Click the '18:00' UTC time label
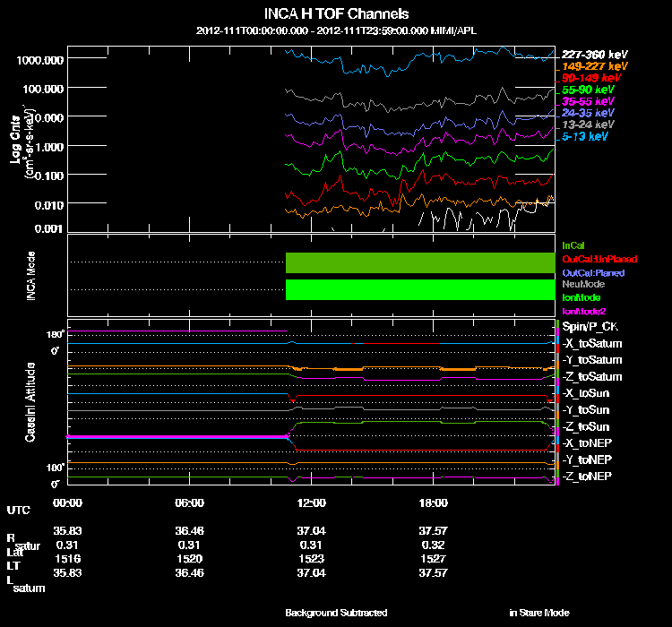The image size is (672, 627). 434,502
